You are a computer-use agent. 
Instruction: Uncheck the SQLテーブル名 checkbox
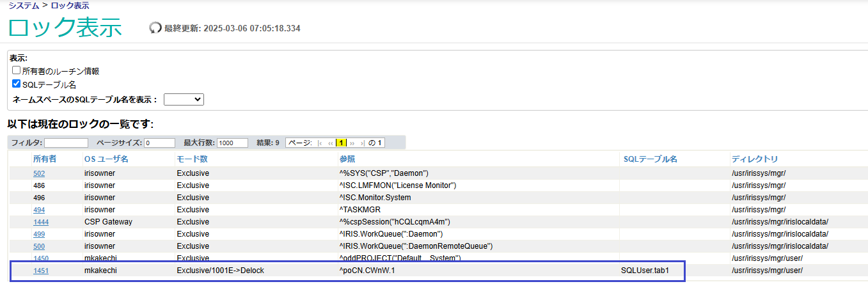tap(17, 84)
